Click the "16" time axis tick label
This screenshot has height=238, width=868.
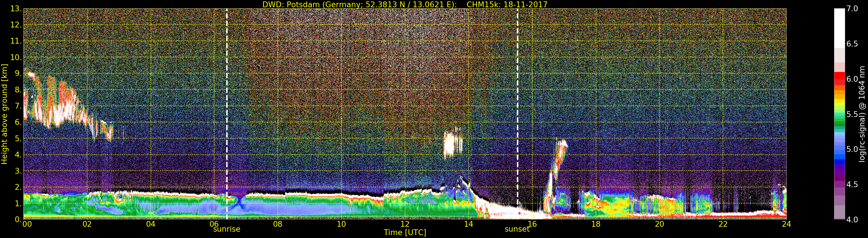click(532, 224)
